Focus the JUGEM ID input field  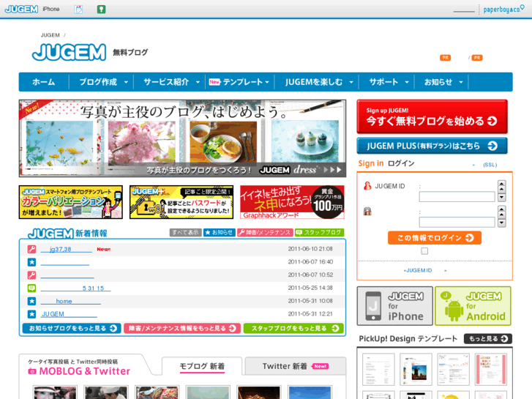[457, 197]
